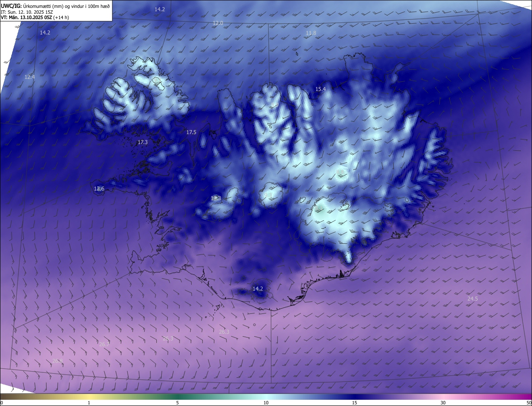
Task: Click the 24.5 value on the map
Action: coord(473,298)
